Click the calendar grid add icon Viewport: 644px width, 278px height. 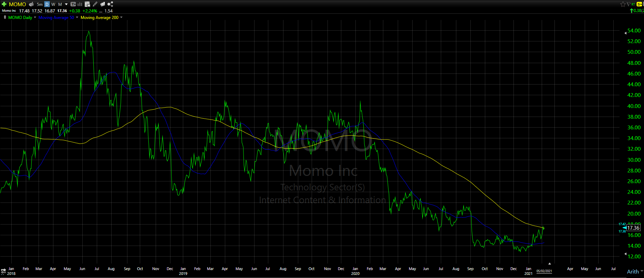87,4
